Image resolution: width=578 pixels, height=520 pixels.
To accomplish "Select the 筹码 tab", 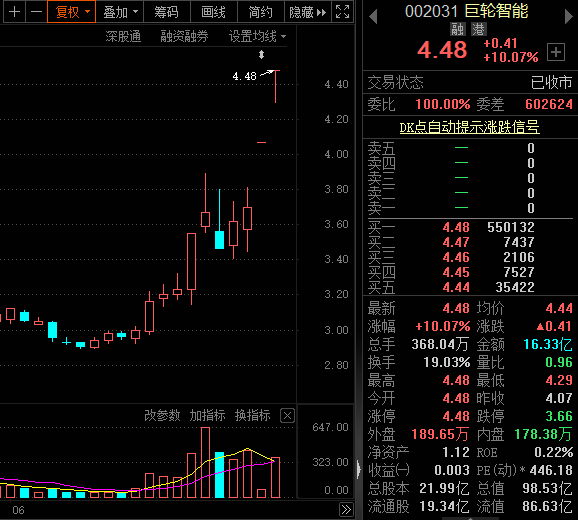I will tap(167, 12).
